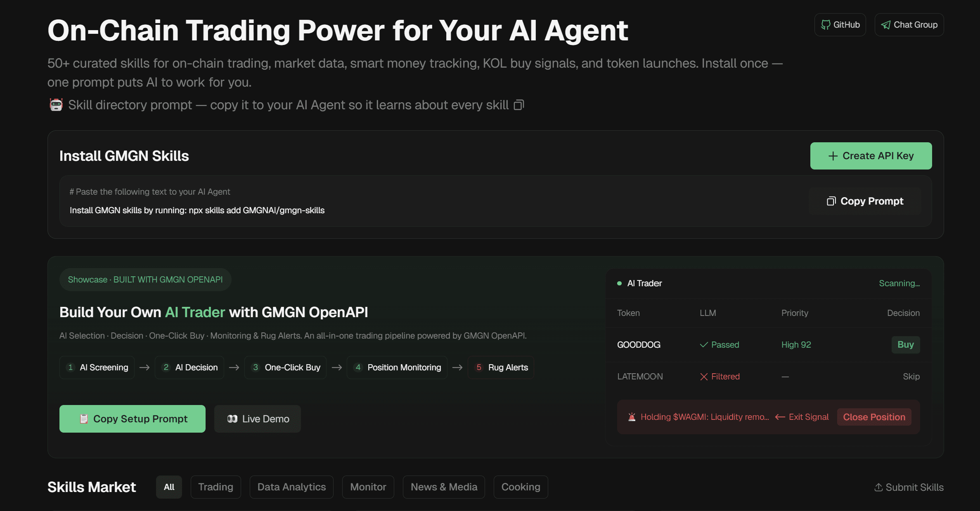Select step 5 Rug Alerts

(x=501, y=367)
